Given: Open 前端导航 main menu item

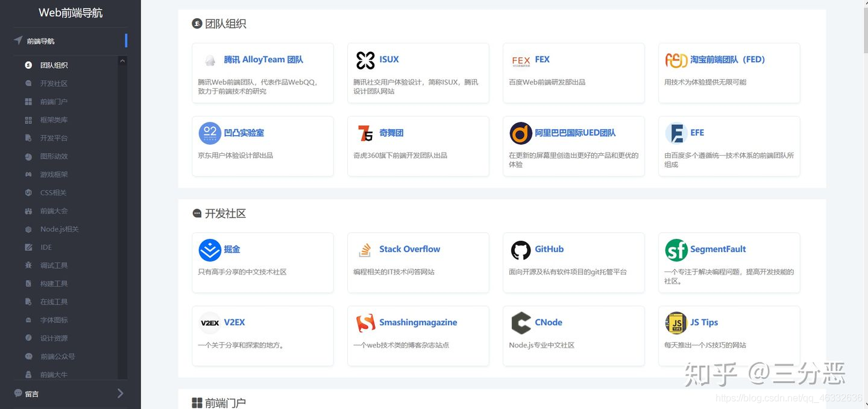Looking at the screenshot, I should (70, 41).
